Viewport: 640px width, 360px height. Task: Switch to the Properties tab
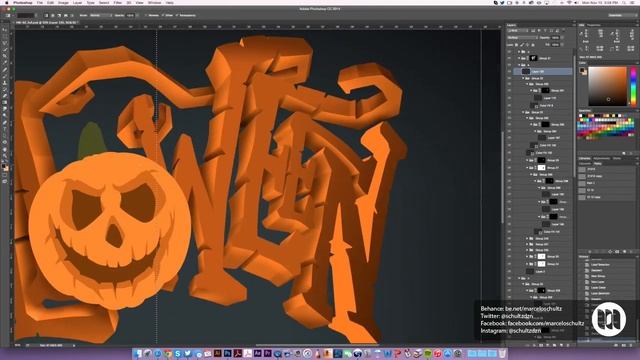point(593,25)
